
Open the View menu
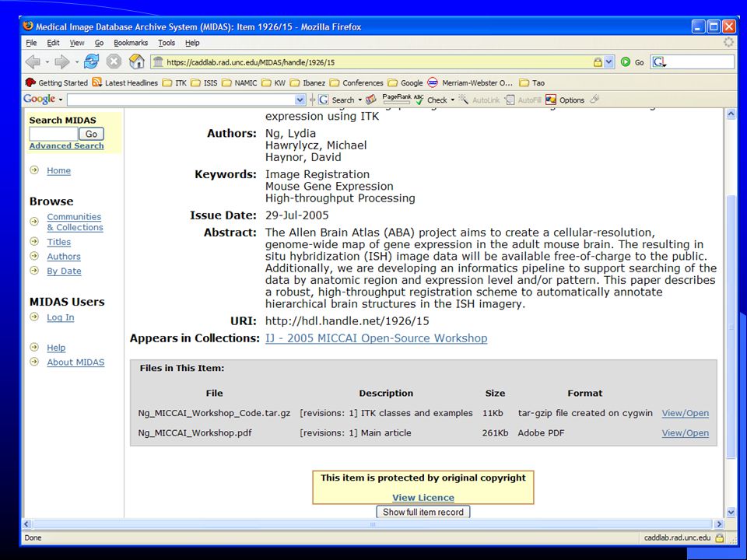click(x=77, y=43)
